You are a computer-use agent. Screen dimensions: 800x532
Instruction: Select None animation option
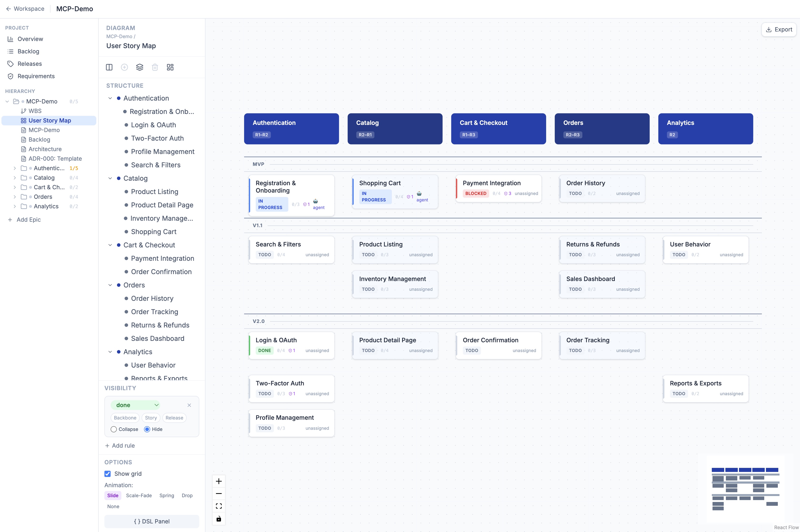point(113,506)
